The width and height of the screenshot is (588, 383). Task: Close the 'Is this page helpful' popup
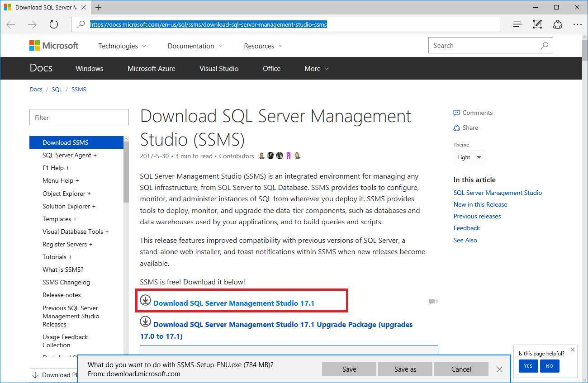pyautogui.click(x=573, y=350)
